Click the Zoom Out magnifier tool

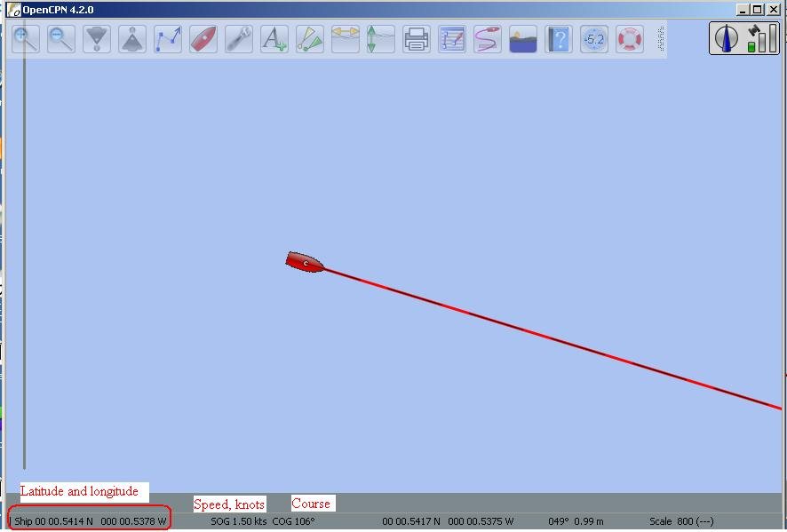[61, 39]
